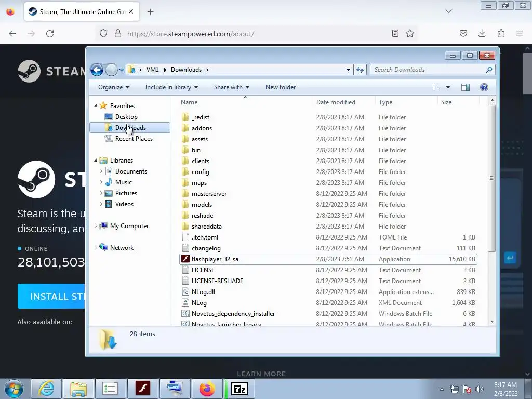Select the config folder
532x399 pixels.
(x=200, y=172)
